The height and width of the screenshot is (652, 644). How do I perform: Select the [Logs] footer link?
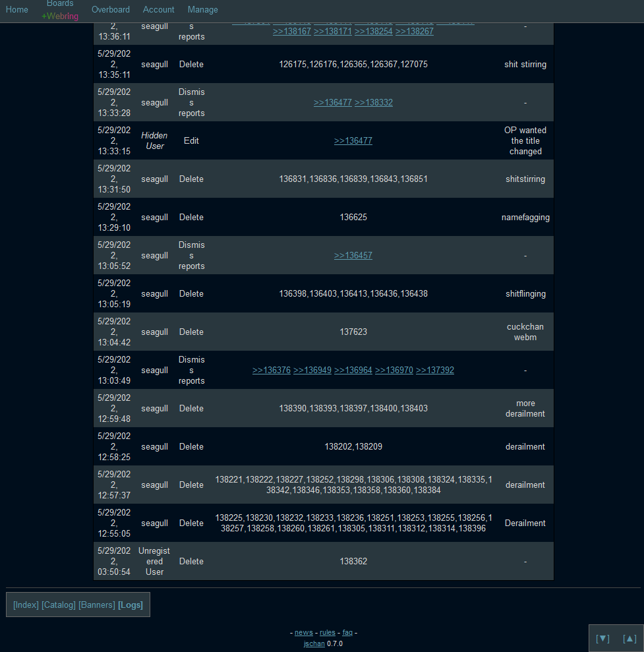click(x=131, y=605)
